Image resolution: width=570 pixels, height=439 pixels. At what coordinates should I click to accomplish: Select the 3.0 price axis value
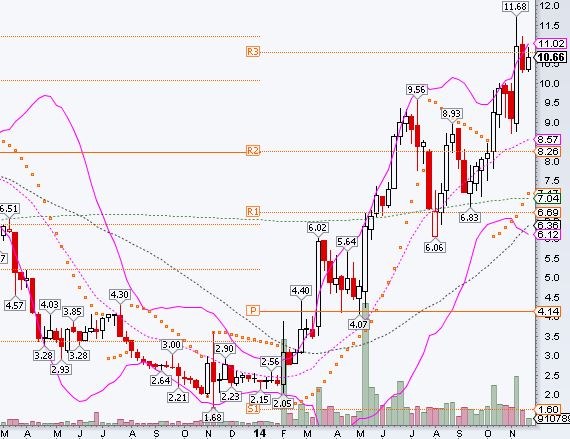click(x=551, y=356)
